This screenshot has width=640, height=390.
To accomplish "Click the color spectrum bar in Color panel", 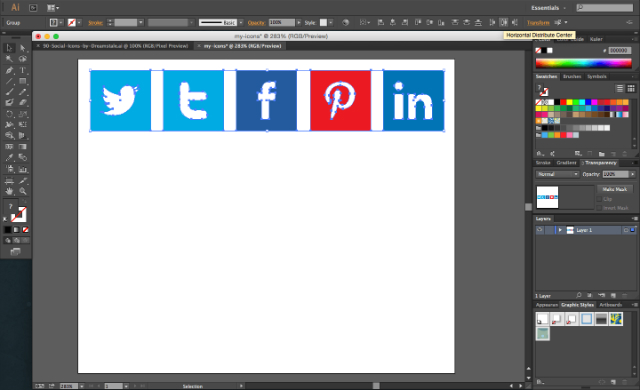I will point(584,63).
